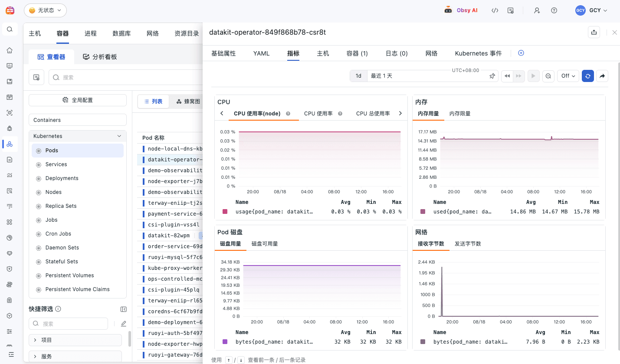The width and height of the screenshot is (620, 364).
Task: Switch to 蜂窝图 view
Action: (x=189, y=102)
